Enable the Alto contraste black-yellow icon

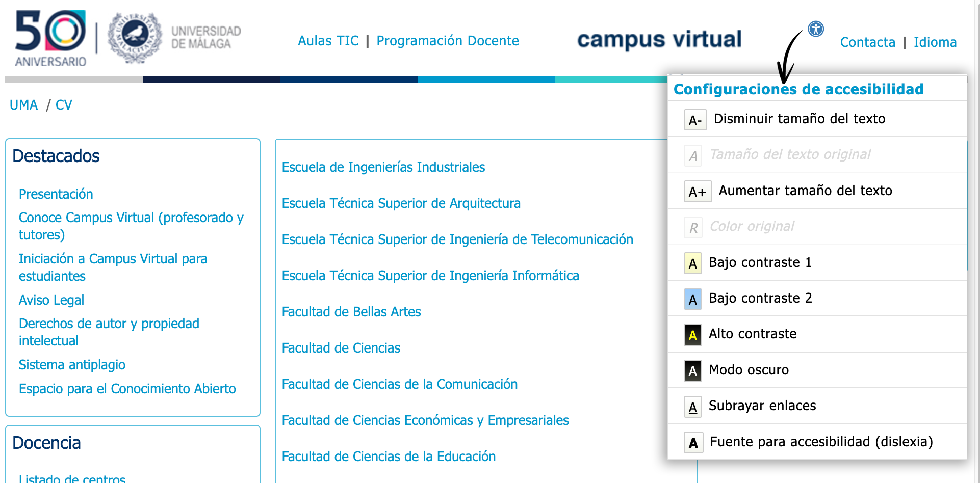click(692, 335)
